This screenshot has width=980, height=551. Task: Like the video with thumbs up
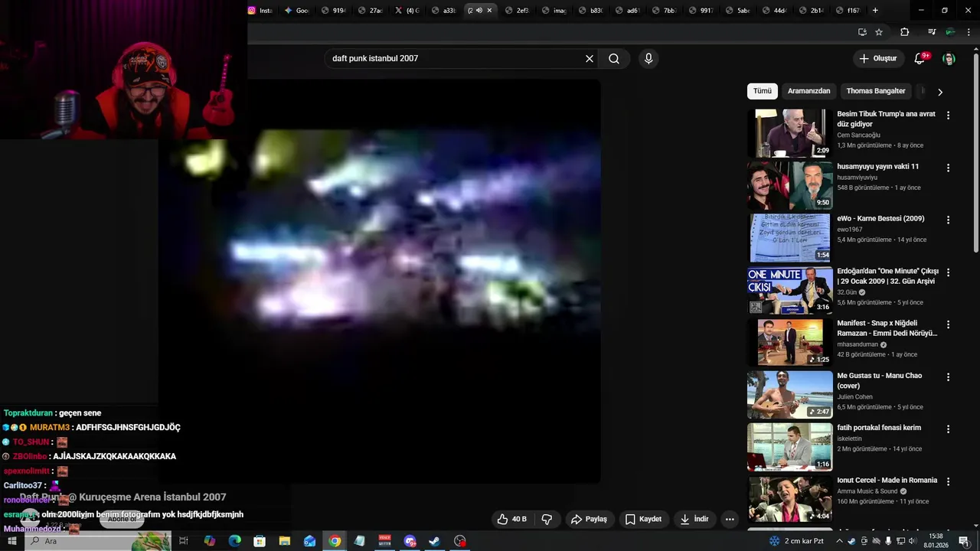coord(512,519)
